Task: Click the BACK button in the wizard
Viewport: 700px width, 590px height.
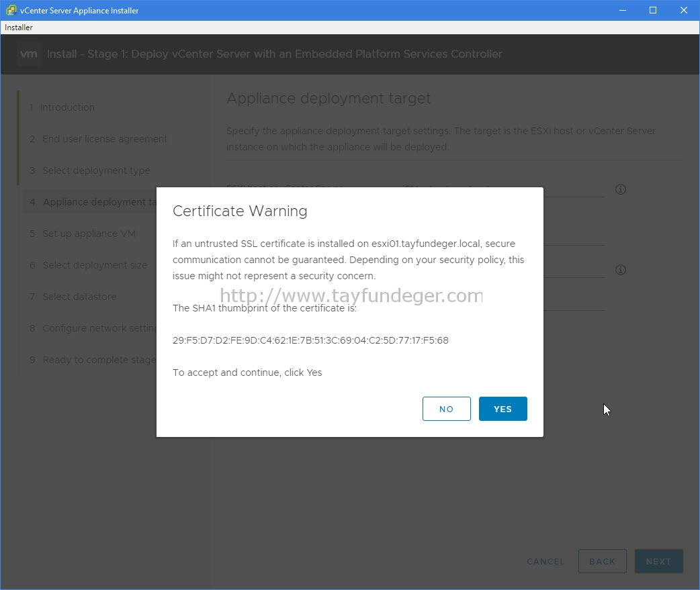Action: coord(602,561)
